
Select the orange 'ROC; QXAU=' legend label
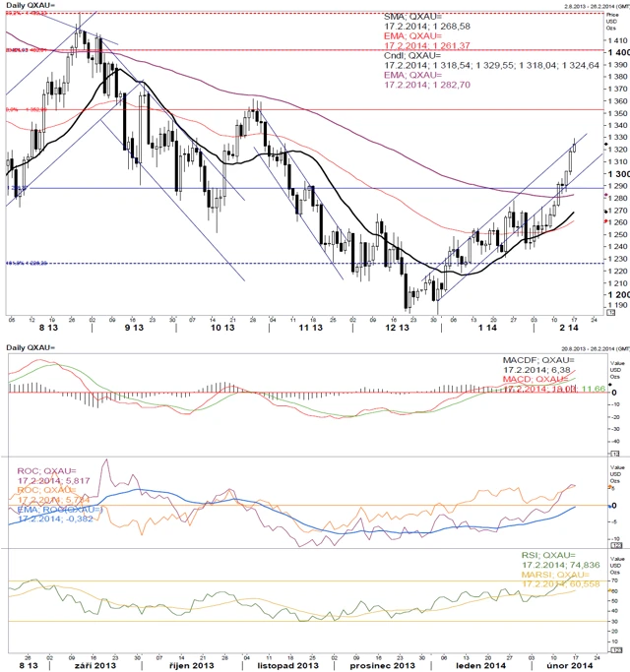tap(46, 490)
